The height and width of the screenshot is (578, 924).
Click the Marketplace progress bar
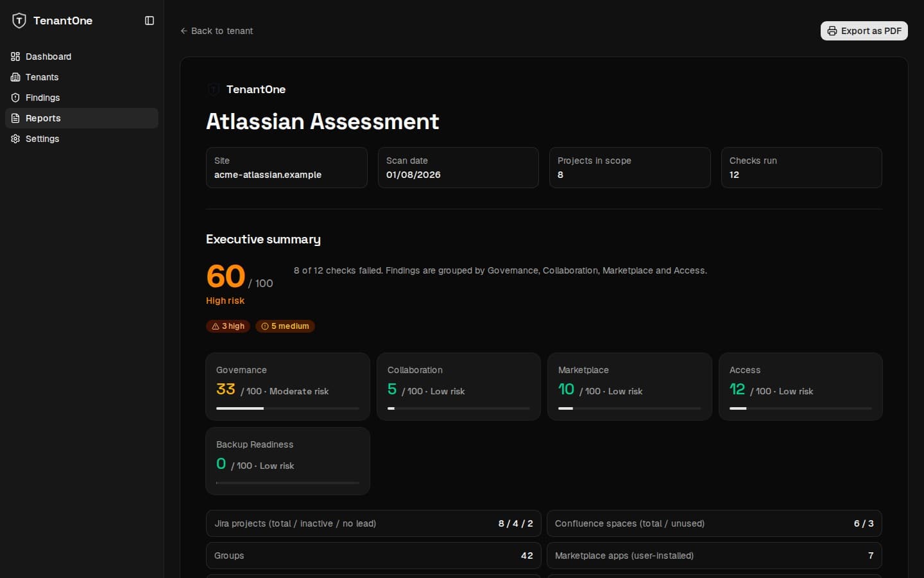coord(629,408)
